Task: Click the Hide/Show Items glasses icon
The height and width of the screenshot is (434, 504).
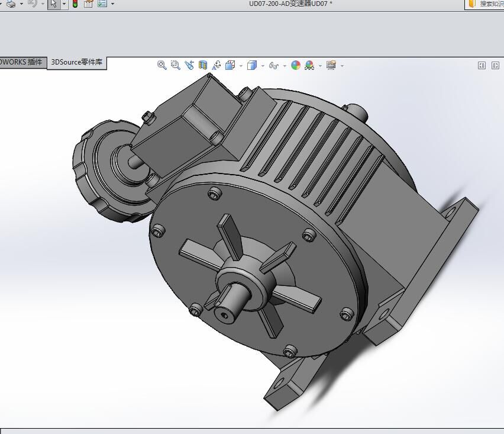Action: point(273,66)
